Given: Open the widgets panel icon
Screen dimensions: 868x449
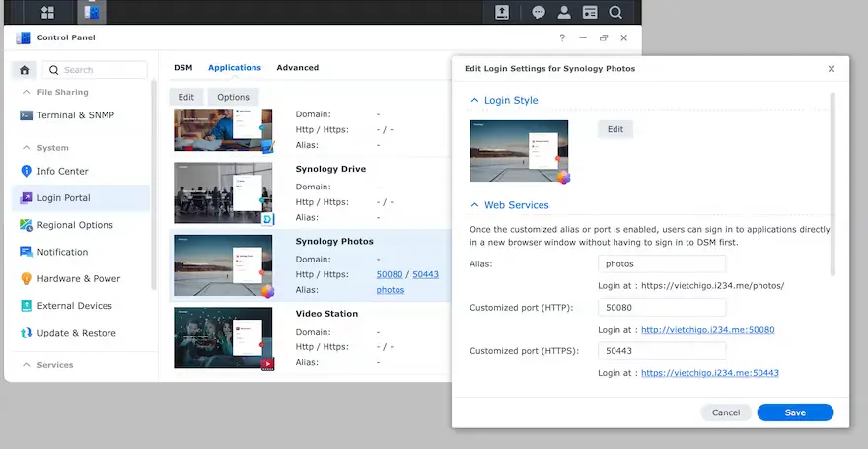Looking at the screenshot, I should click(x=590, y=13).
